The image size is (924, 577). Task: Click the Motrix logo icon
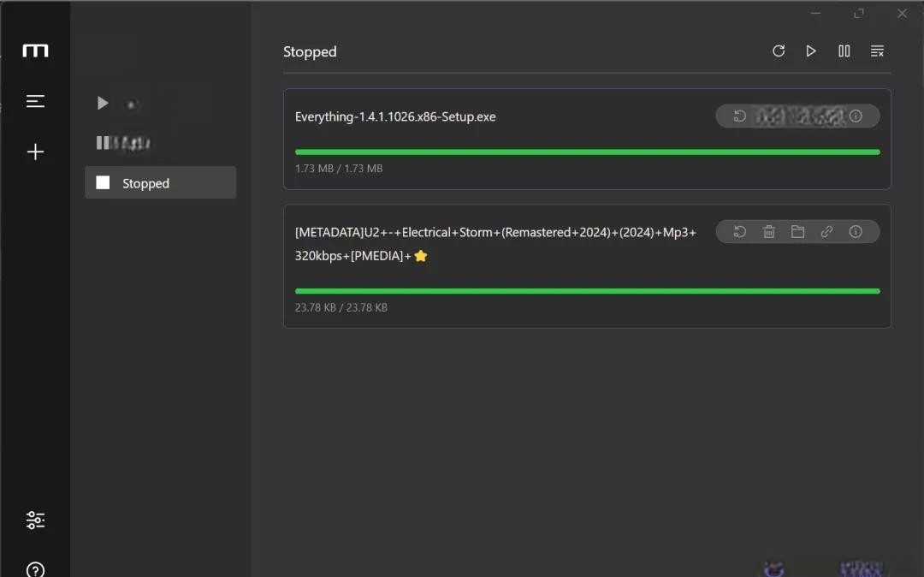35,51
